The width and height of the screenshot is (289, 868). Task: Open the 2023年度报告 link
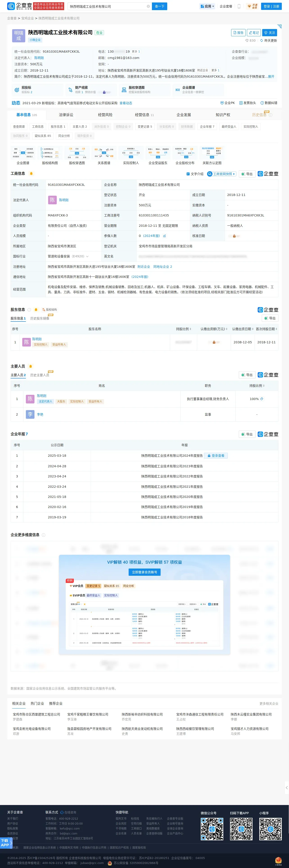coord(172,466)
